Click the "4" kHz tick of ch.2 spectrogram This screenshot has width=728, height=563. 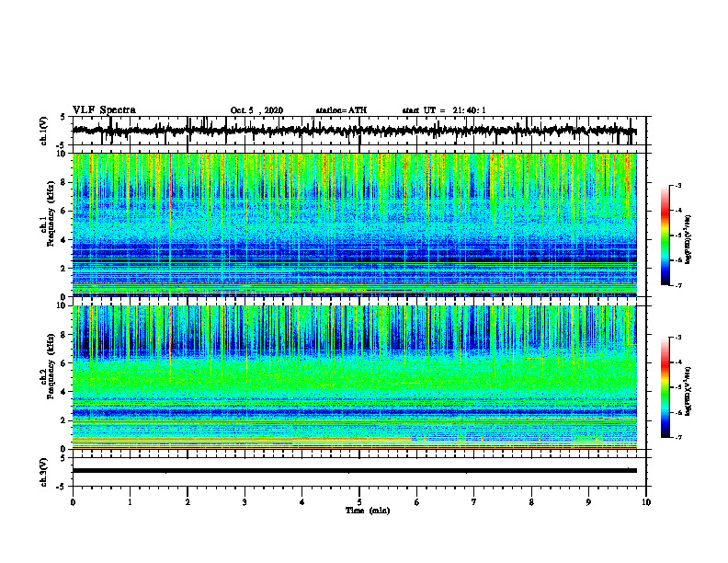tap(64, 392)
